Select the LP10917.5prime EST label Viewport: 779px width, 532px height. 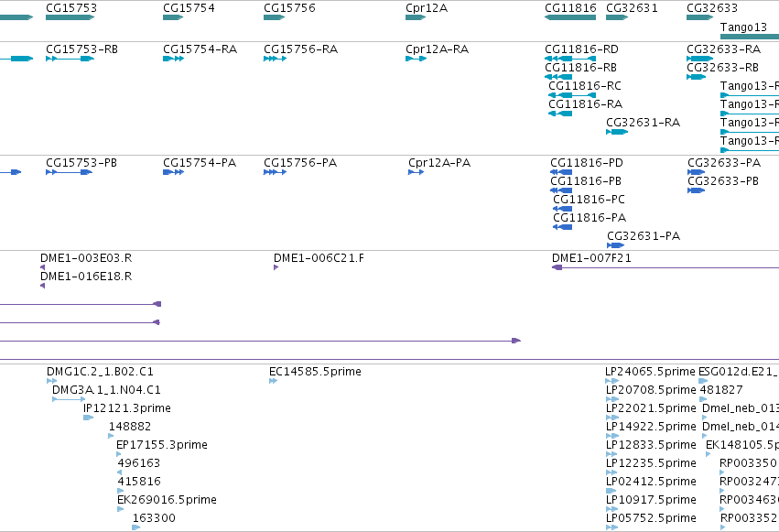(651, 501)
